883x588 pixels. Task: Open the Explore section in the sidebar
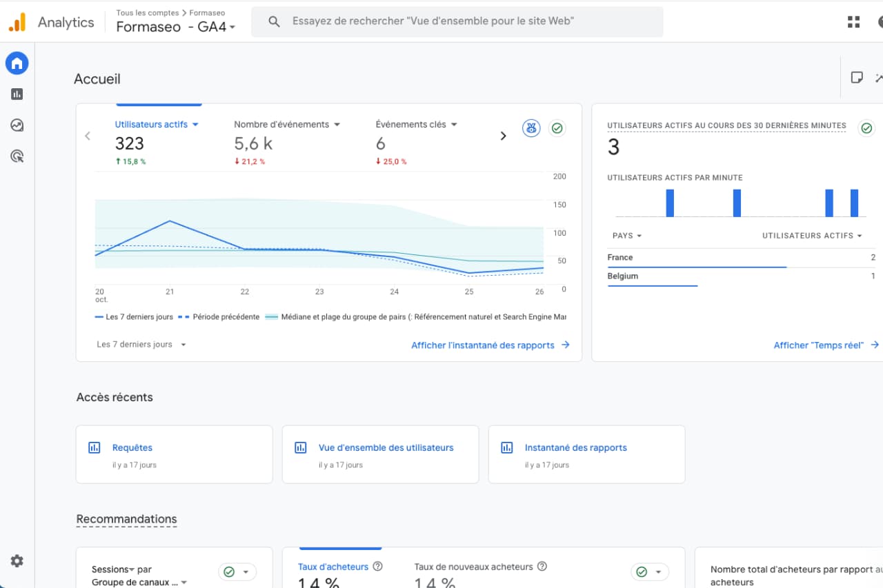[x=17, y=125]
